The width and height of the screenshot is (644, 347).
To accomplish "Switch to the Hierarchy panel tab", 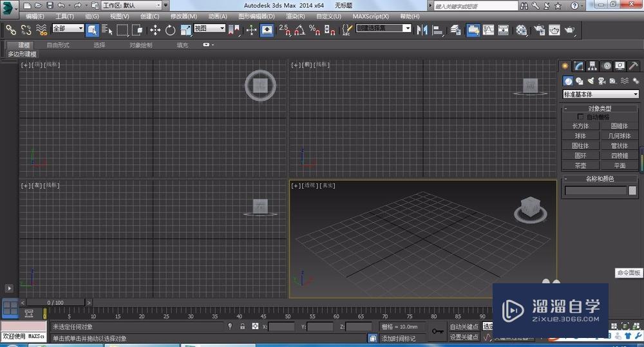I will (x=592, y=66).
